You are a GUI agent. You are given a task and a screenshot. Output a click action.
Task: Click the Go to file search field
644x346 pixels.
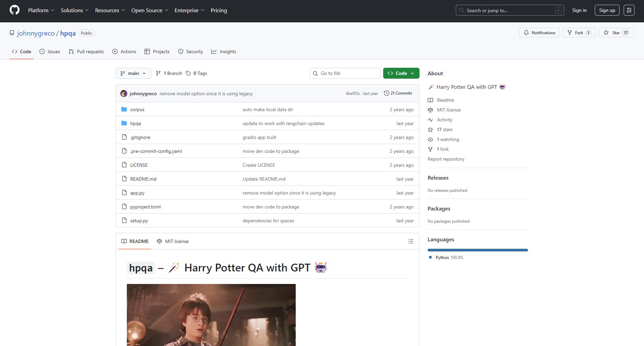(345, 73)
